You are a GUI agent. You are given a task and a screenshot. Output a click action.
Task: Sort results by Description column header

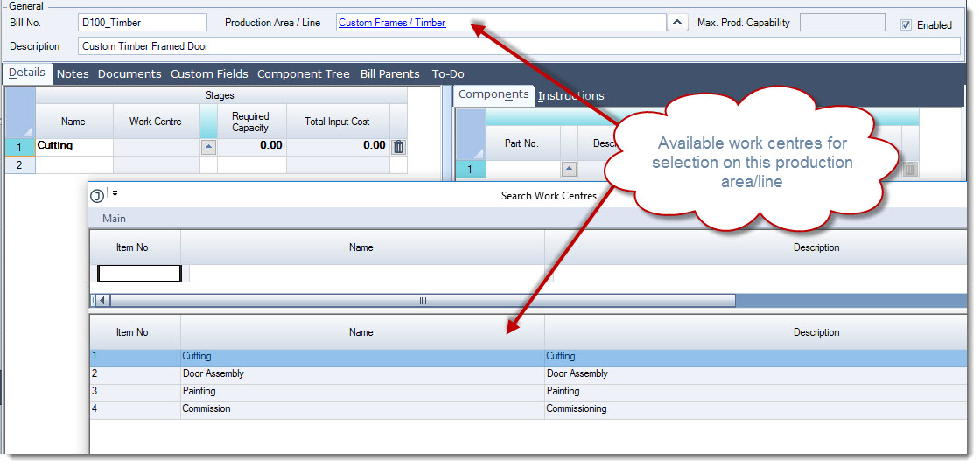(x=756, y=333)
